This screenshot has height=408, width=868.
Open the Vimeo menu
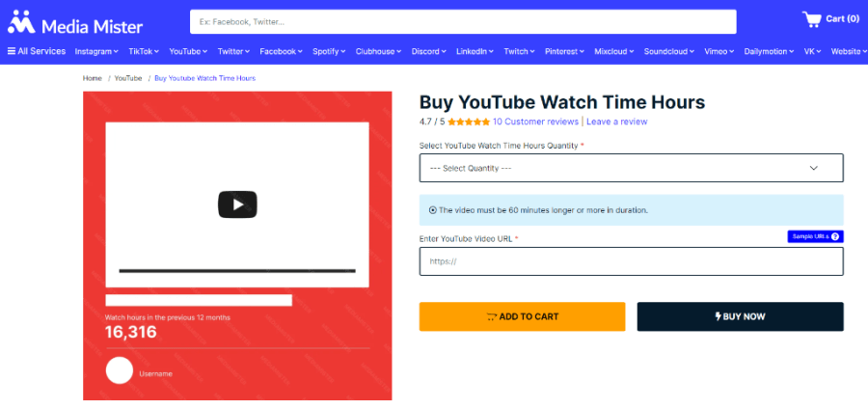click(x=719, y=51)
